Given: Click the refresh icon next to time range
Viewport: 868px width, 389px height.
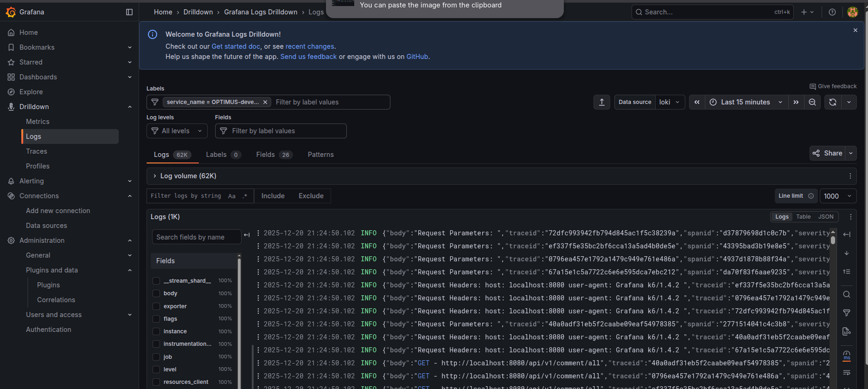Looking at the screenshot, I should pyautogui.click(x=832, y=102).
